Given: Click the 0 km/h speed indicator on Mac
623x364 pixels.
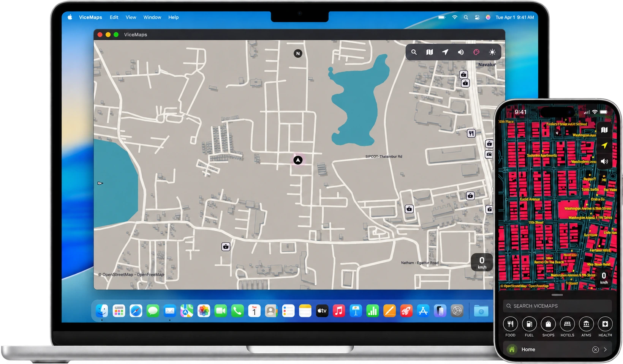Looking at the screenshot, I should (482, 262).
